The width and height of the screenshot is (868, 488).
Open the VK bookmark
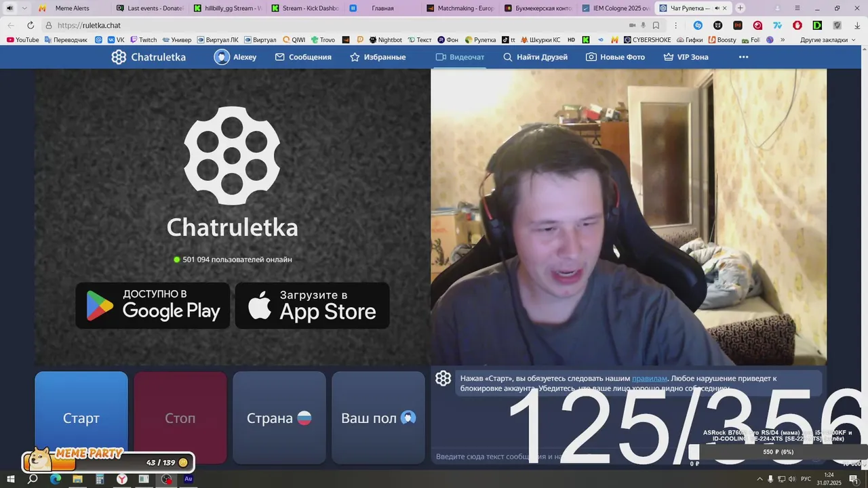[116, 40]
